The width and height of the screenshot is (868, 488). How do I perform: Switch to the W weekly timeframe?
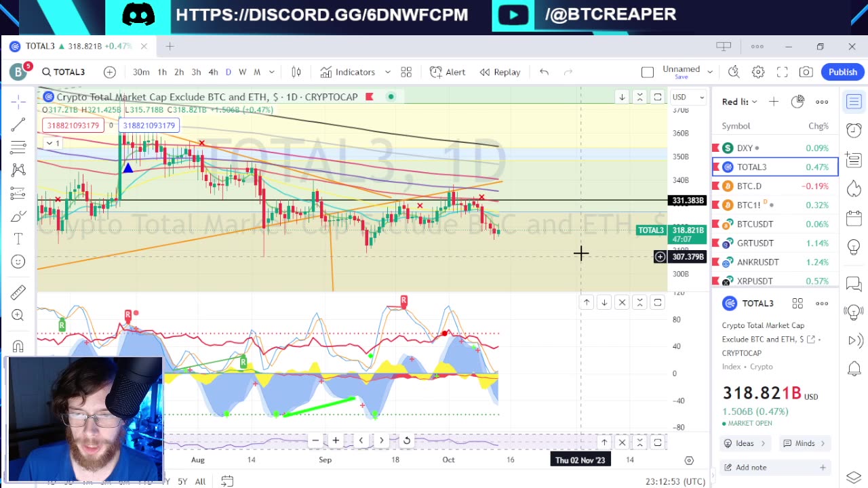click(x=242, y=72)
